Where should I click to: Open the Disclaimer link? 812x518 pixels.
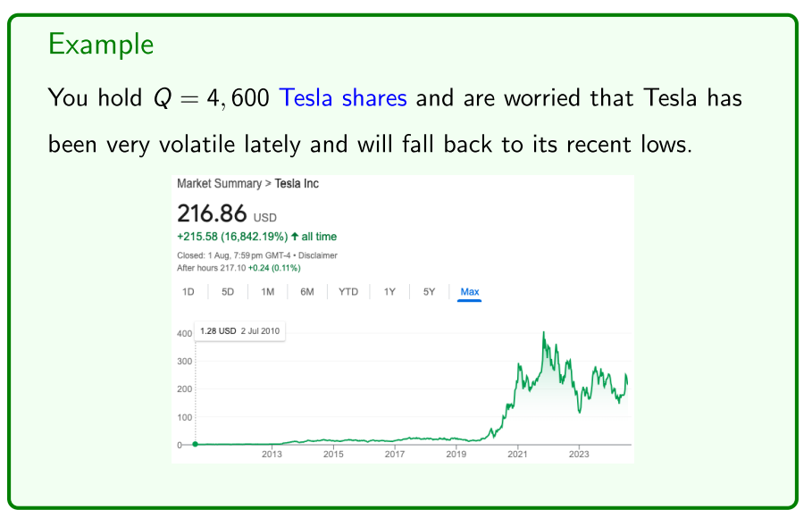[317, 255]
